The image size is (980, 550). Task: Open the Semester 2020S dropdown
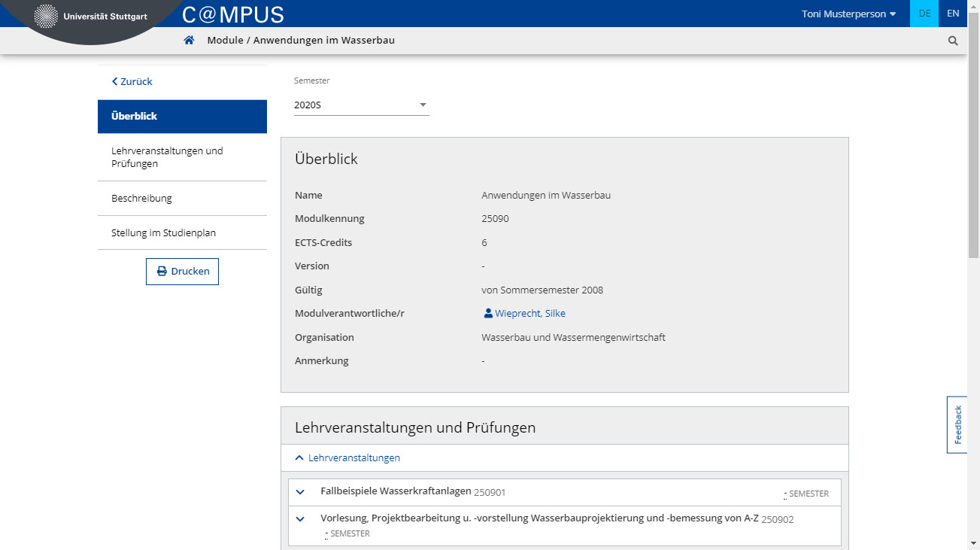tap(361, 105)
